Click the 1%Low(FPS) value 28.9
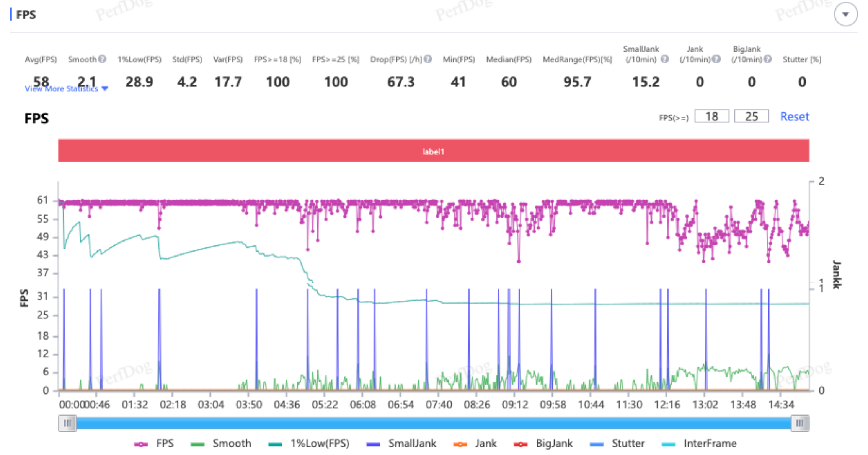The width and height of the screenshot is (868, 455). click(x=139, y=82)
